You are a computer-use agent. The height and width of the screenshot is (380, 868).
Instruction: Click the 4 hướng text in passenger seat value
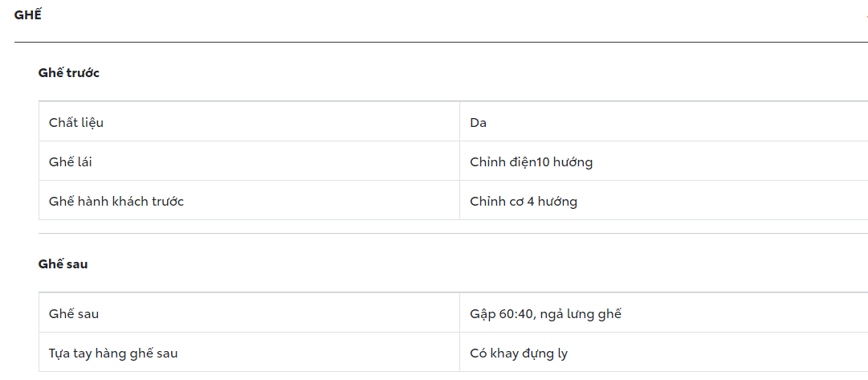(x=552, y=202)
